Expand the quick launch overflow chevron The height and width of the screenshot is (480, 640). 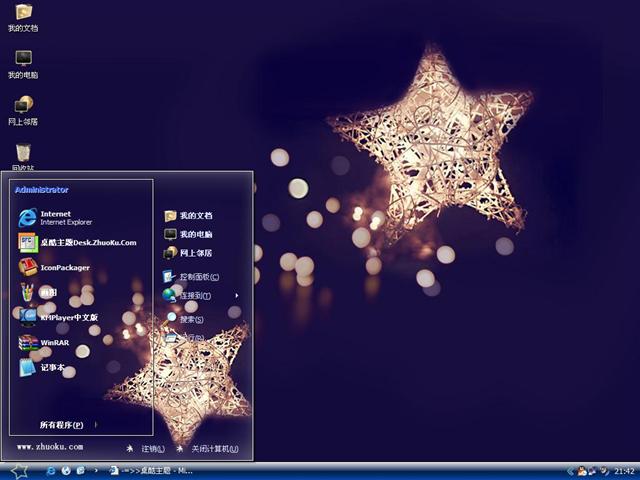(x=96, y=470)
